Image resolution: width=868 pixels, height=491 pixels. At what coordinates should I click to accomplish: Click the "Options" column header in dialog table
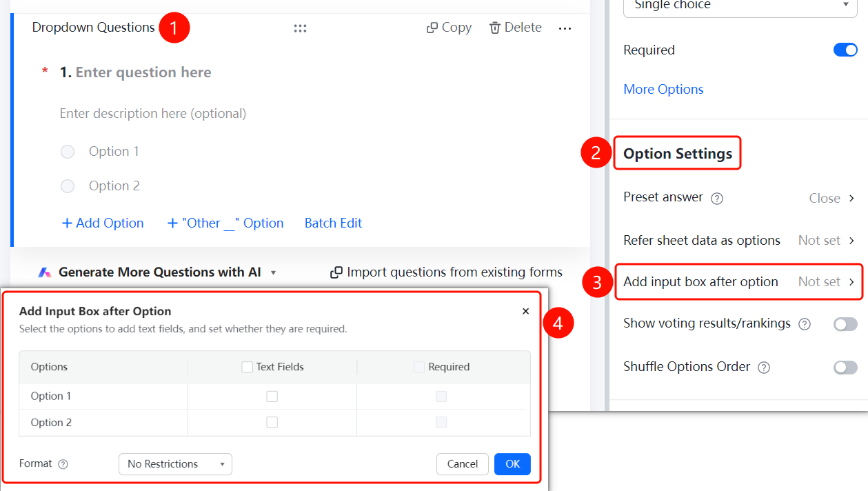coord(49,367)
